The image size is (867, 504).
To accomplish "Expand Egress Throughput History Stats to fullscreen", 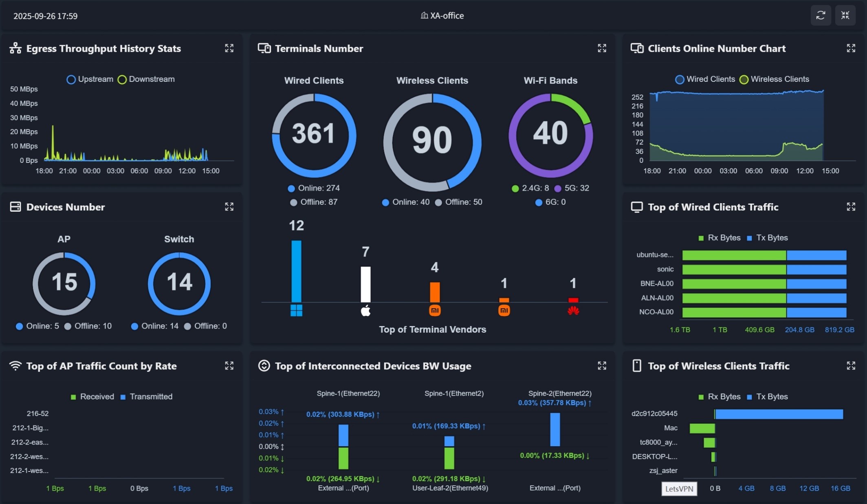I will click(229, 48).
